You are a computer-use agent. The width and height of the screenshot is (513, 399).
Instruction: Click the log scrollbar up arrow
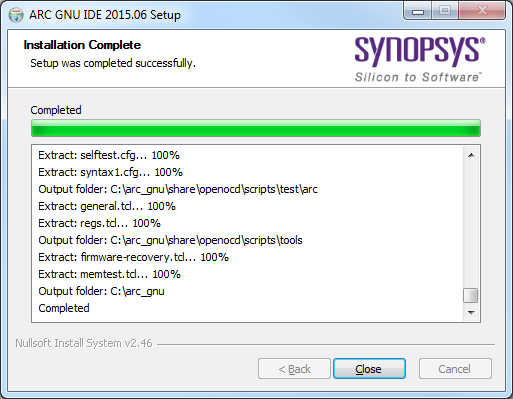(x=471, y=155)
